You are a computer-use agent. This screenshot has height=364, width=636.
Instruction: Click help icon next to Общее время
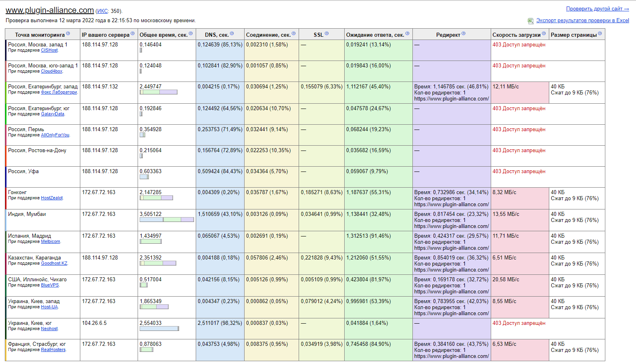tap(190, 33)
